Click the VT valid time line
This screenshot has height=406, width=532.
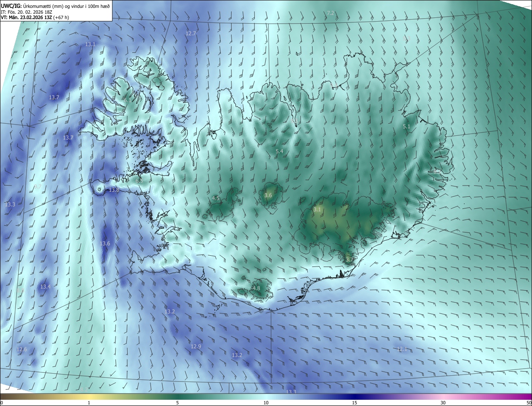coord(35,17)
